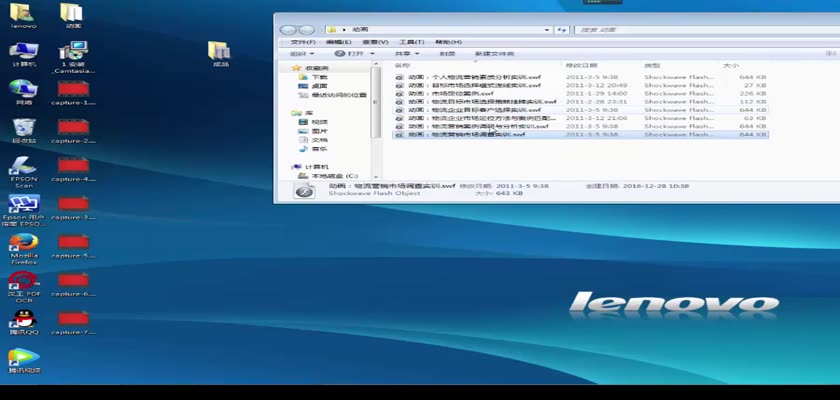
Task: Select the capture-1 video file icon
Action: click(x=73, y=93)
